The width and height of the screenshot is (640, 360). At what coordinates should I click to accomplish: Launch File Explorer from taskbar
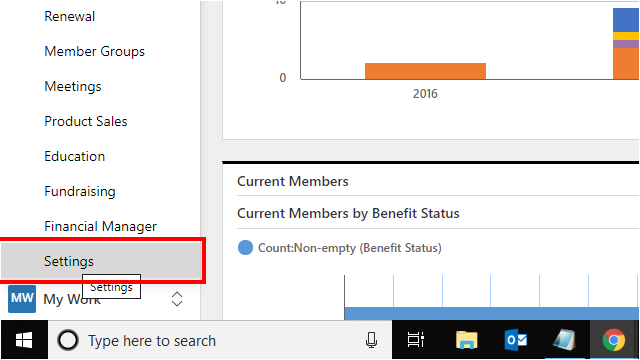[467, 340]
